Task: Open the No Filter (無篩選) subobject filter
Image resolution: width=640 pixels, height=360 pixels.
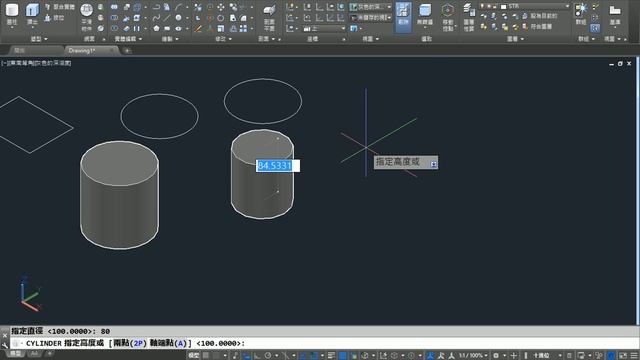Action: [425, 16]
